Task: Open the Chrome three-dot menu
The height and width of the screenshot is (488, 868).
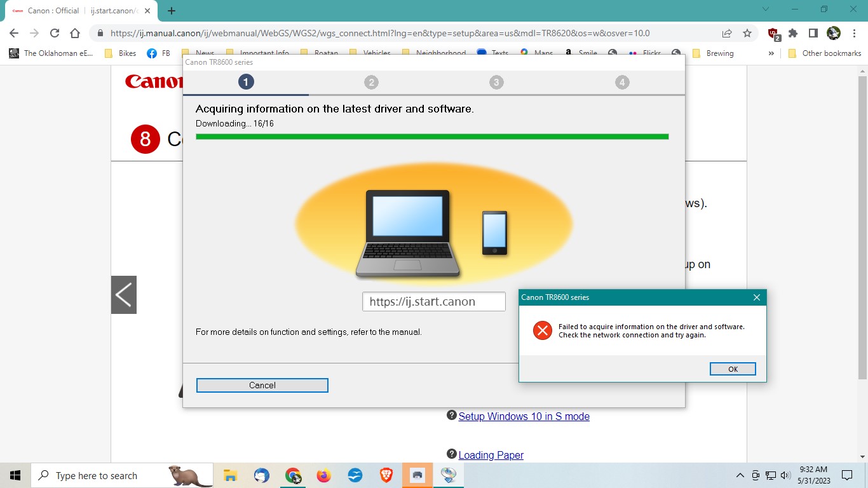Action: click(x=853, y=33)
